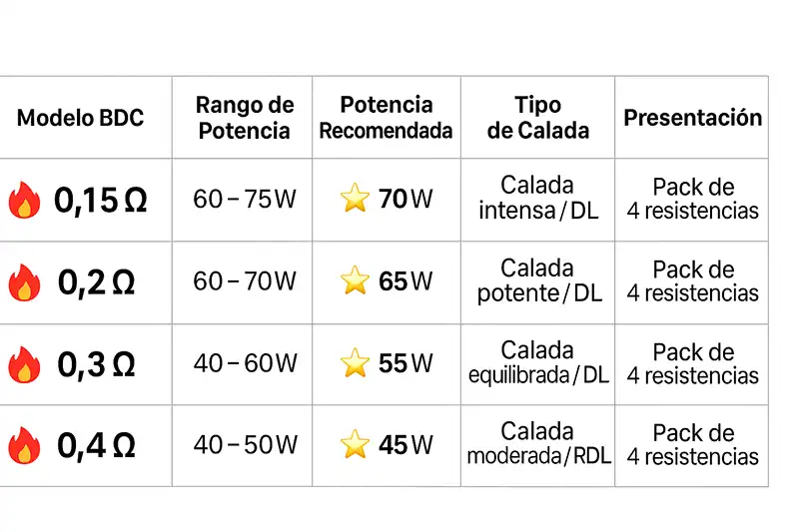Select the Presentación column header
Screen dimensions: 799x532
tap(692, 118)
